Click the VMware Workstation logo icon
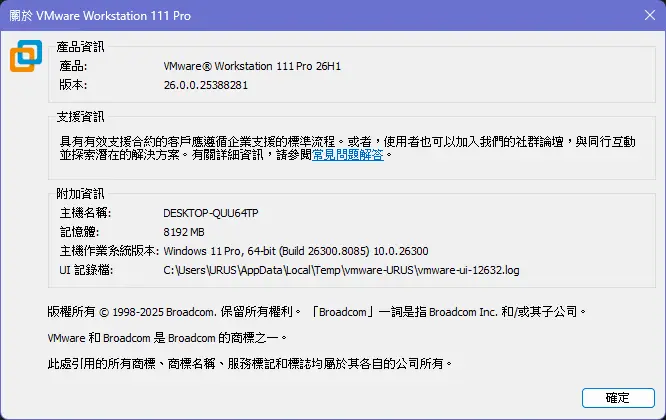The height and width of the screenshot is (420, 666). (26, 56)
